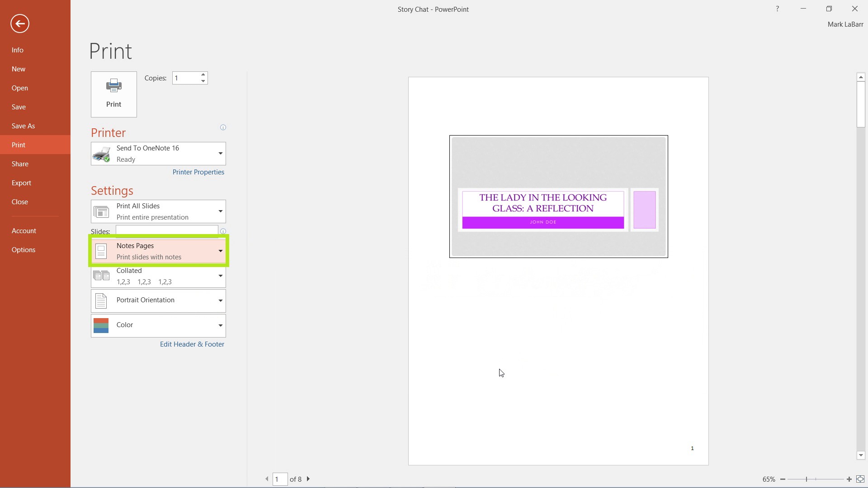The height and width of the screenshot is (488, 868).
Task: Click the Portrait Orientation icon
Action: click(x=101, y=300)
